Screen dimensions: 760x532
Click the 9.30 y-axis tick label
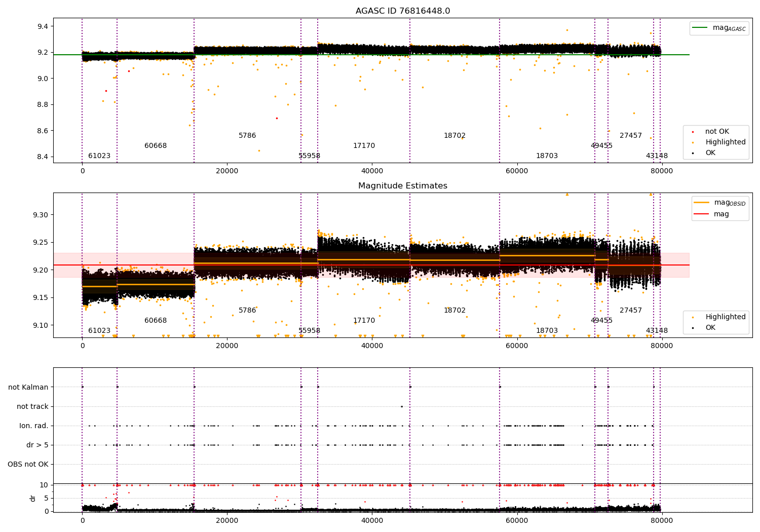coord(41,215)
